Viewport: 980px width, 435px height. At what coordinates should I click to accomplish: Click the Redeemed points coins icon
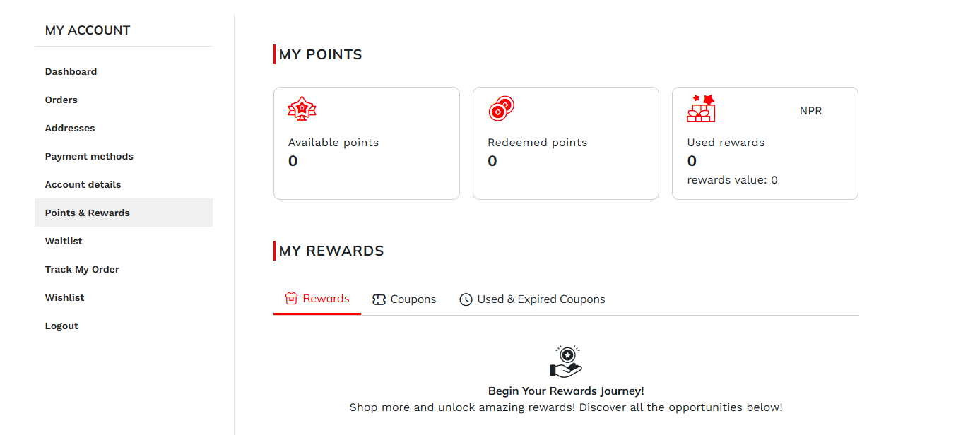pos(501,109)
